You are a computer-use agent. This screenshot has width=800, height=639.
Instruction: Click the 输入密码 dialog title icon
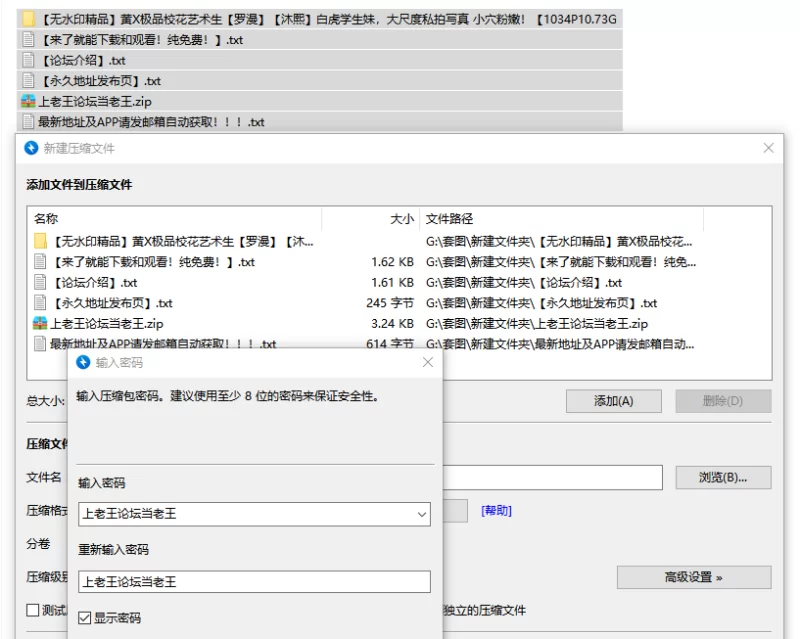83,362
